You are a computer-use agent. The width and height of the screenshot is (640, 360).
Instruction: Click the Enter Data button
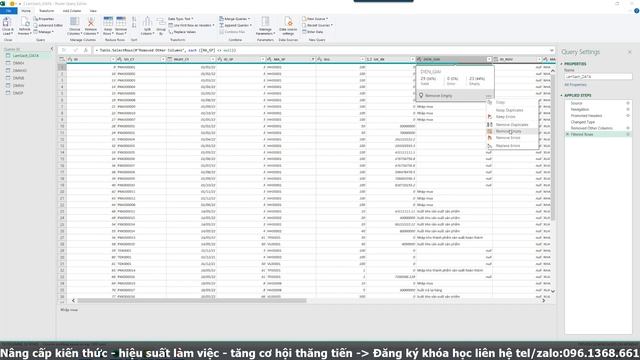click(x=313, y=32)
